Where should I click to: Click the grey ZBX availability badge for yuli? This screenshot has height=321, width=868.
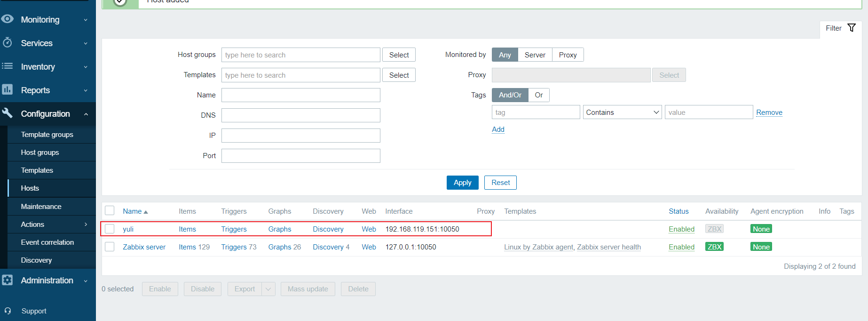714,229
